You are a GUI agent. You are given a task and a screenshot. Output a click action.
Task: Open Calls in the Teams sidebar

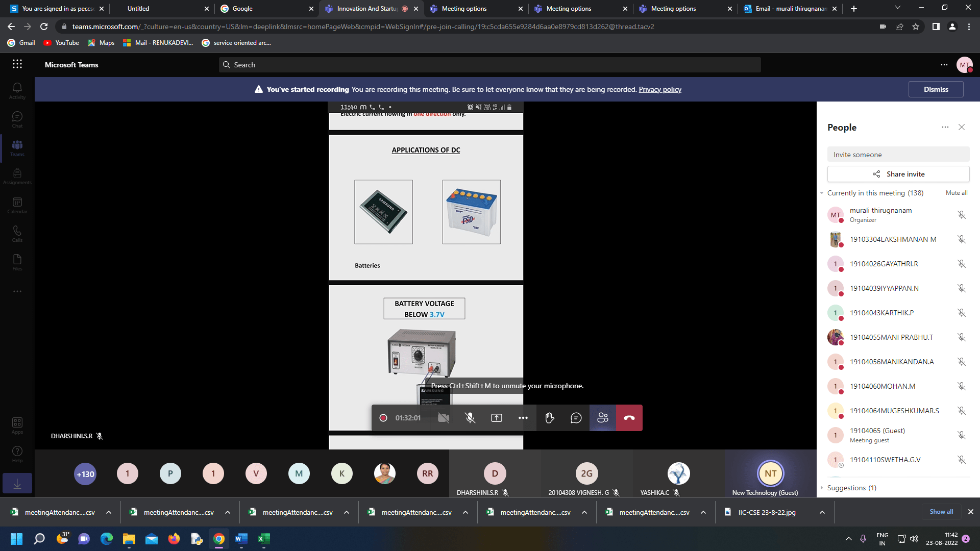point(17,234)
